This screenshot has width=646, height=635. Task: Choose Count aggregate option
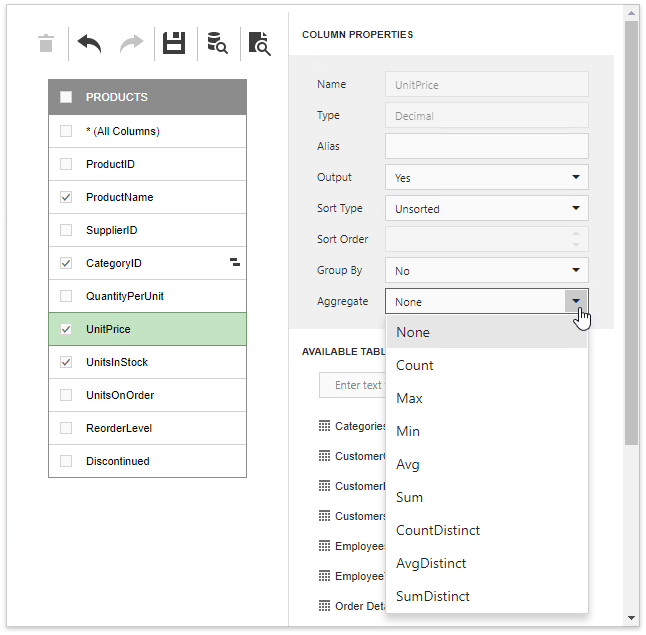(x=487, y=365)
